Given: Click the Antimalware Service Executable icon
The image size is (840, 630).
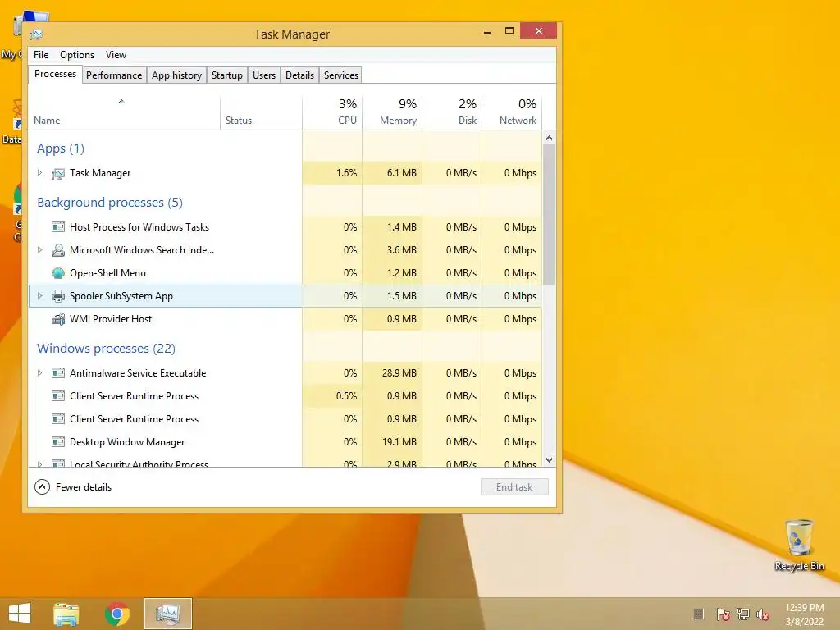Looking at the screenshot, I should (x=58, y=373).
